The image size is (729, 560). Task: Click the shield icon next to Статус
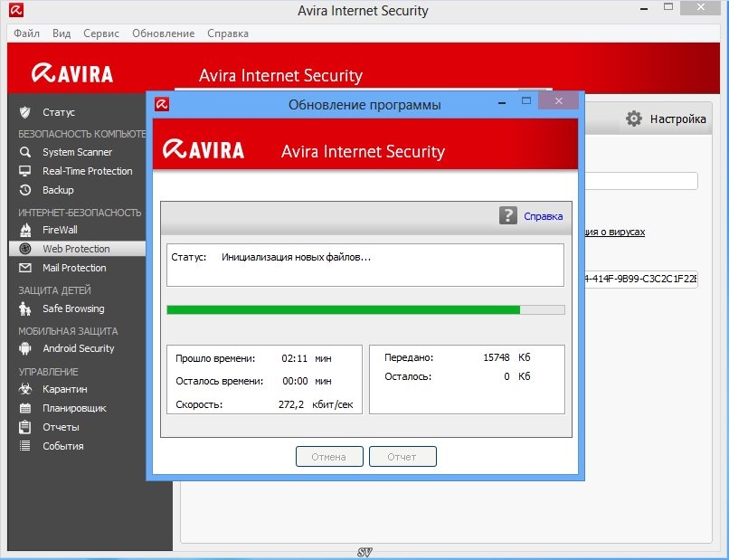pyautogui.click(x=25, y=112)
